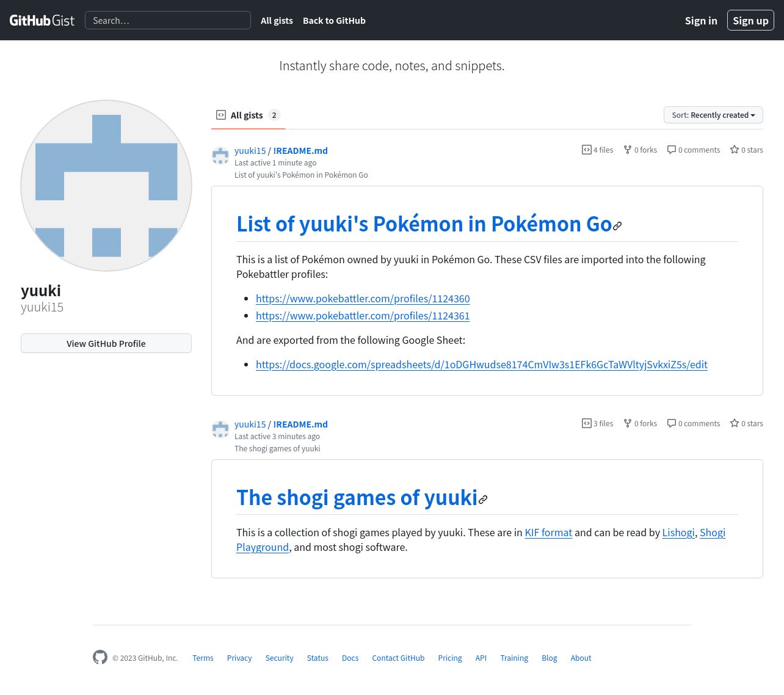Click 3 files icon on shogi gist
Image resolution: width=784 pixels, height=695 pixels.
coord(587,423)
